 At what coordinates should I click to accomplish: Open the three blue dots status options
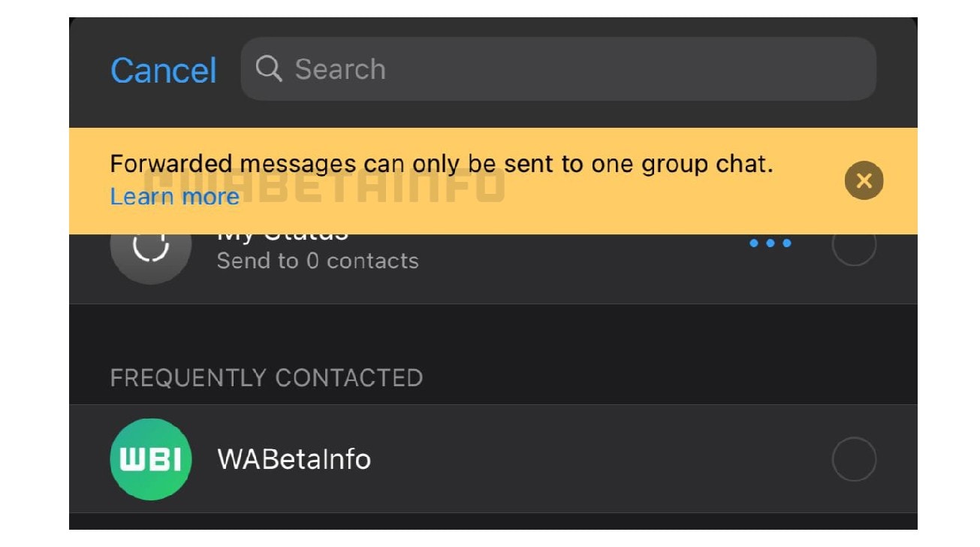(770, 243)
